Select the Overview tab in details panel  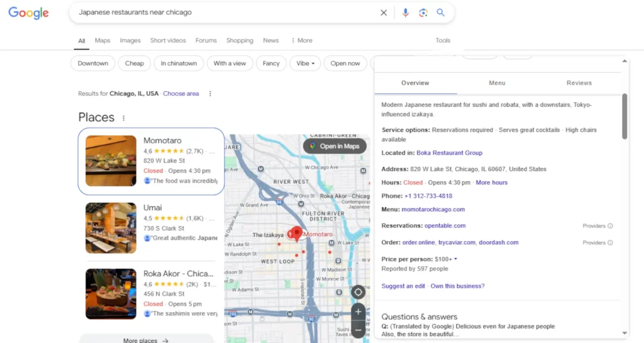415,83
